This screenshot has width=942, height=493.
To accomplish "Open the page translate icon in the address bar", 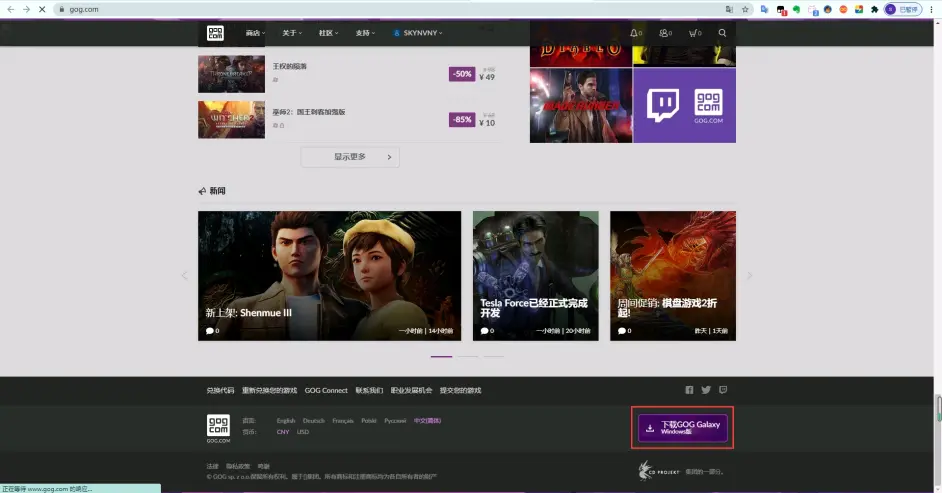I will (x=729, y=9).
